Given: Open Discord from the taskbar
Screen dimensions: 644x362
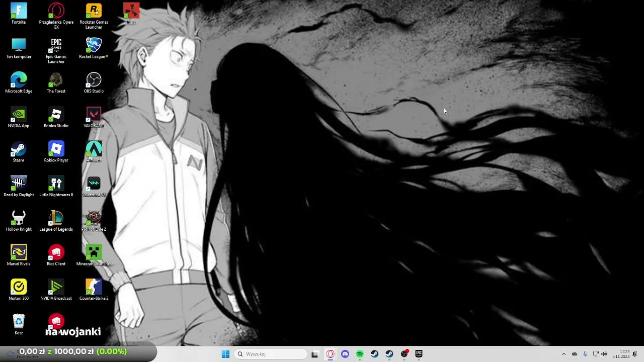Looking at the screenshot, I should [345, 354].
